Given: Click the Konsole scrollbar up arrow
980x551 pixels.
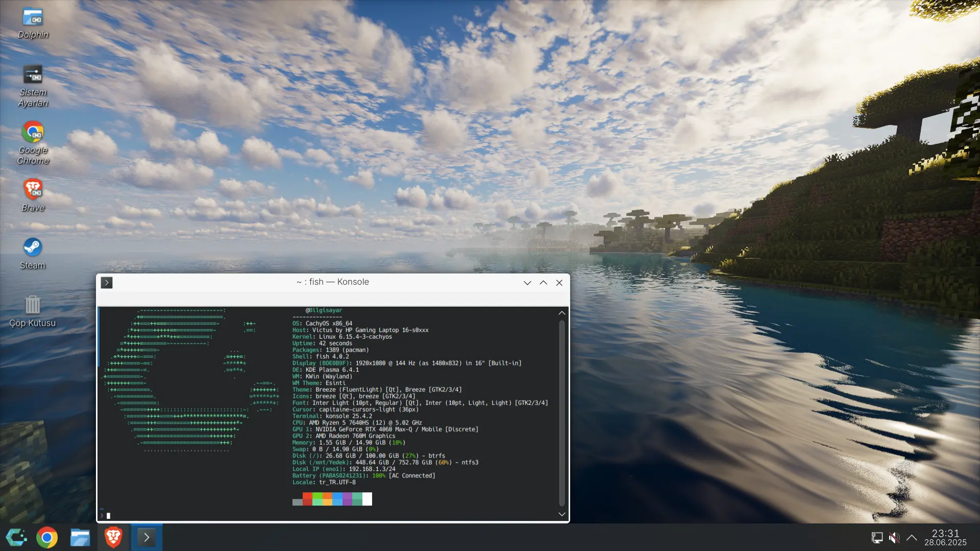Looking at the screenshot, I should click(x=562, y=313).
